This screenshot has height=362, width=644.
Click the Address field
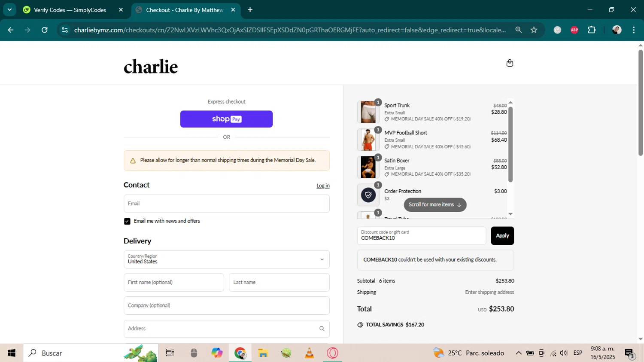[227, 329]
